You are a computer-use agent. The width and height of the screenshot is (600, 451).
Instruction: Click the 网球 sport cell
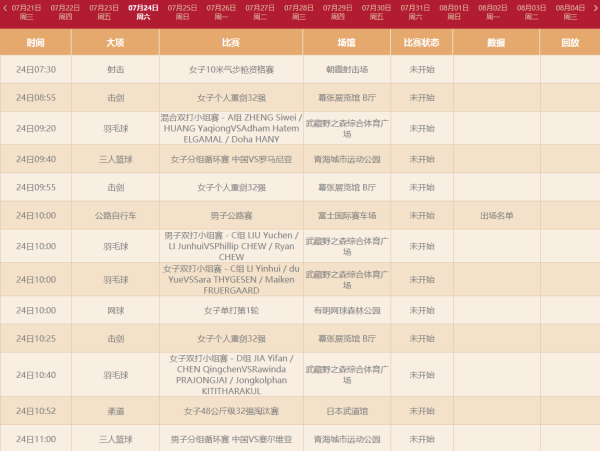pos(116,311)
